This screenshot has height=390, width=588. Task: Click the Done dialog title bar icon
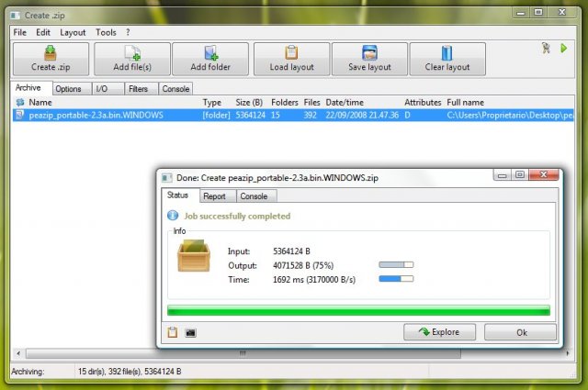[x=167, y=178]
